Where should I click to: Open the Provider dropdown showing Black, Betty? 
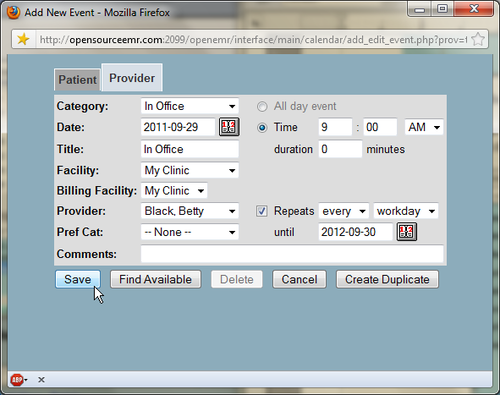190,211
